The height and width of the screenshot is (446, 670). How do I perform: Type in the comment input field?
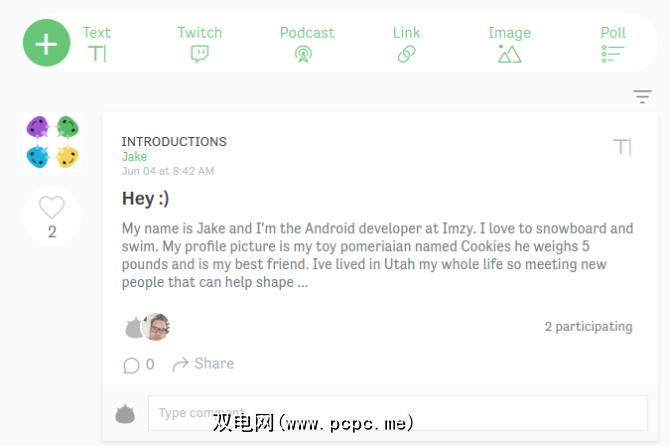[x=397, y=413]
